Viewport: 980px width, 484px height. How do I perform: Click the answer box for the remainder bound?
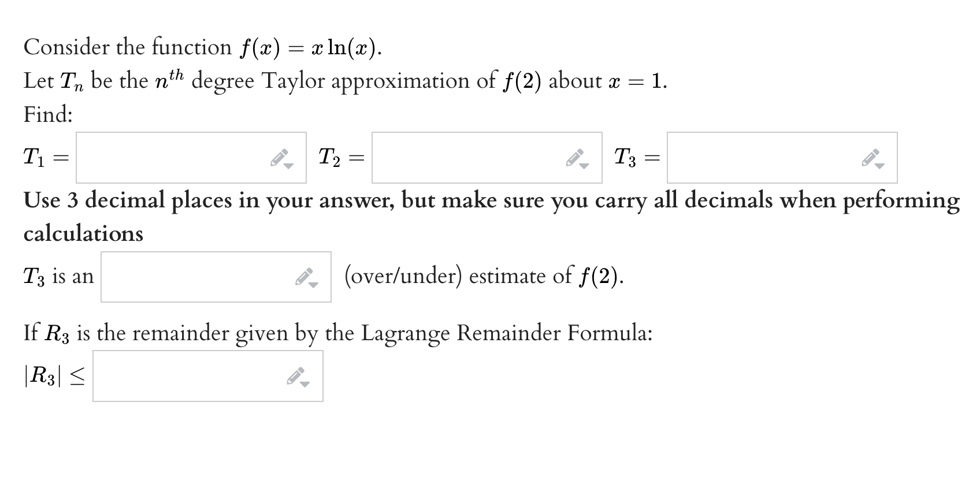click(x=191, y=375)
